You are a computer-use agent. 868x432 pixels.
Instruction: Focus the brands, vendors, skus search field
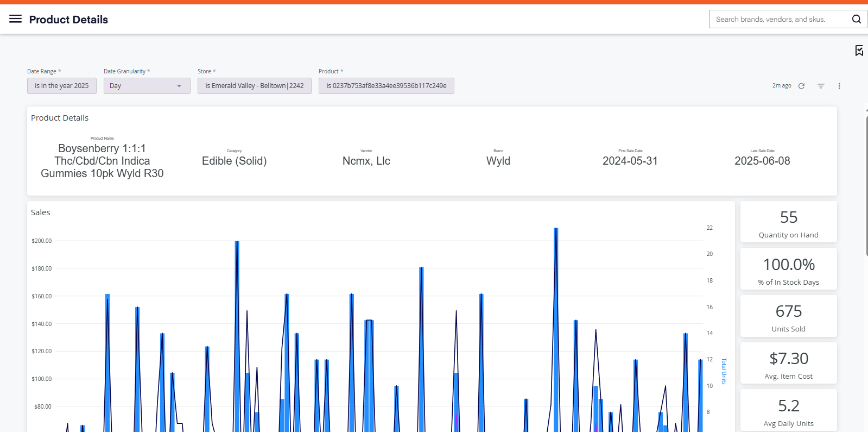(x=780, y=19)
